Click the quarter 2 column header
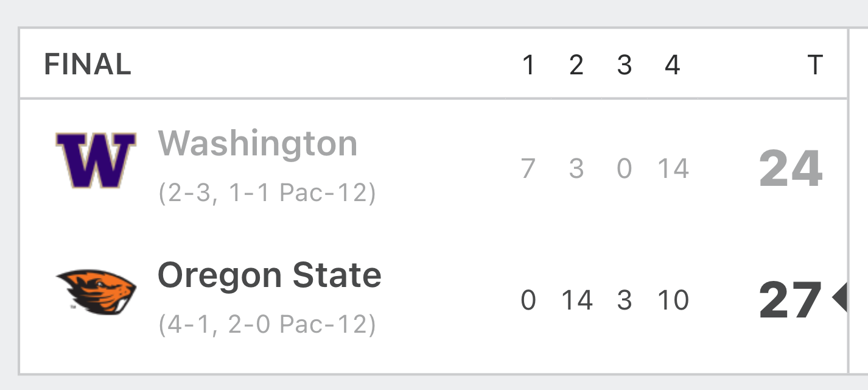Viewport: 868px width, 390px height. click(x=576, y=65)
